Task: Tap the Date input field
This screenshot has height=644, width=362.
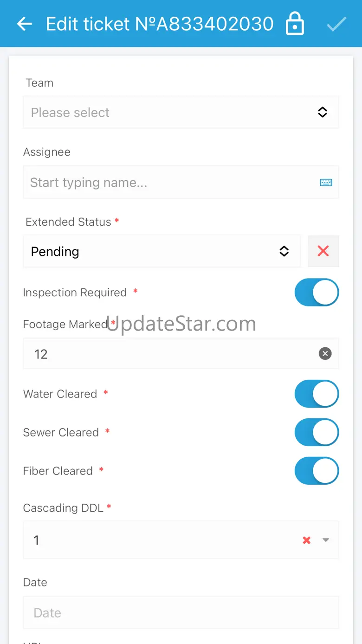Action: (181, 613)
